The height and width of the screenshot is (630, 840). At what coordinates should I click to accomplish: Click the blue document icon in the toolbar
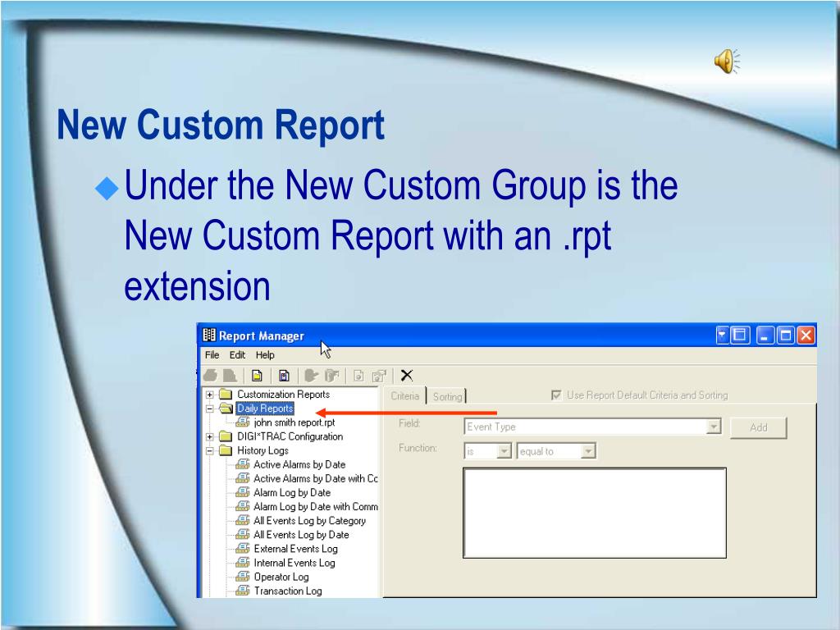[x=284, y=376]
